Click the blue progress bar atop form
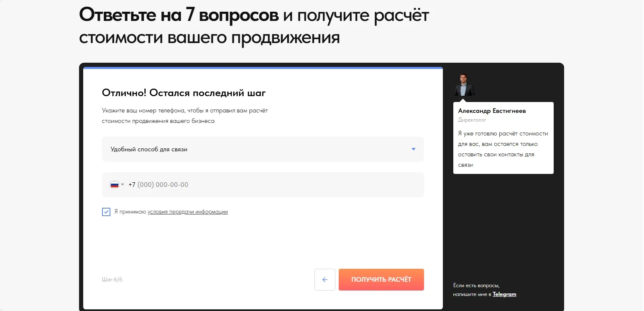644x311 pixels. tap(263, 68)
